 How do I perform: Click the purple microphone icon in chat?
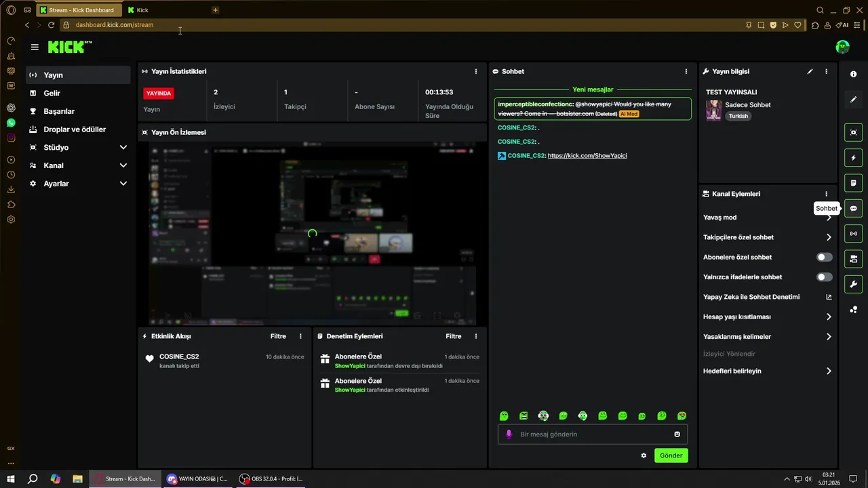click(509, 434)
